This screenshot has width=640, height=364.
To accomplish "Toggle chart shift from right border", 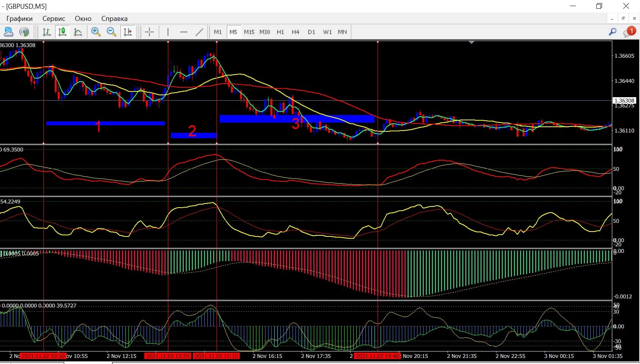I will pos(128,32).
